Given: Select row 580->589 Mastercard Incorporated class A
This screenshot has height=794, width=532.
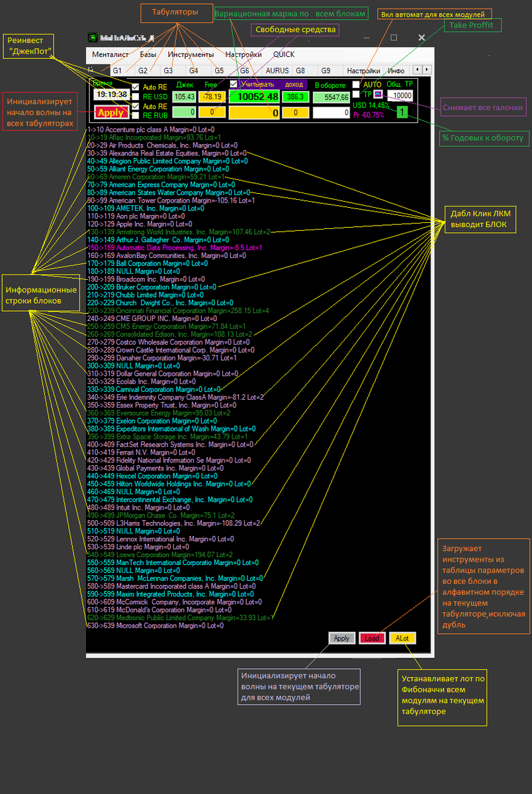Looking at the screenshot, I should [171, 586].
